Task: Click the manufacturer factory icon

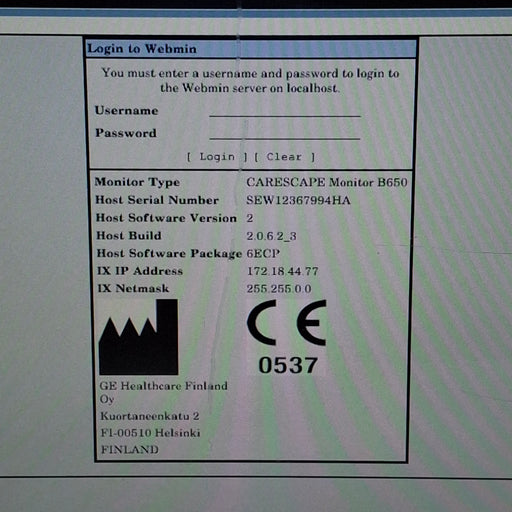Action: click(138, 337)
